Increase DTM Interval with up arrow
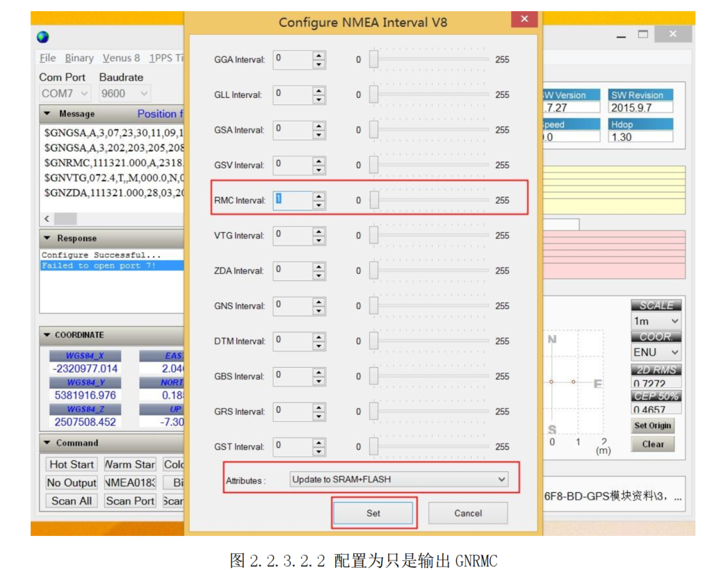Viewport: 728px width, 570px height. (318, 337)
